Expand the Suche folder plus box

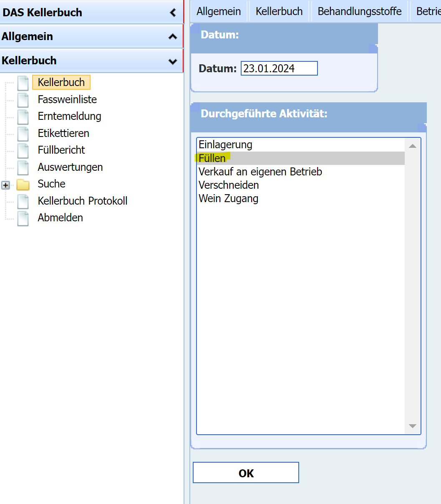(5, 185)
